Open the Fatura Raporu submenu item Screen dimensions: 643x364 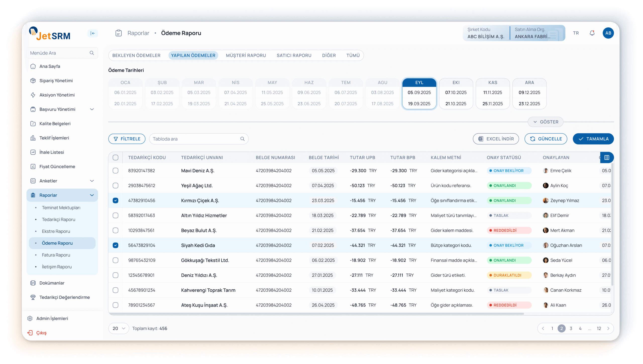click(x=56, y=255)
